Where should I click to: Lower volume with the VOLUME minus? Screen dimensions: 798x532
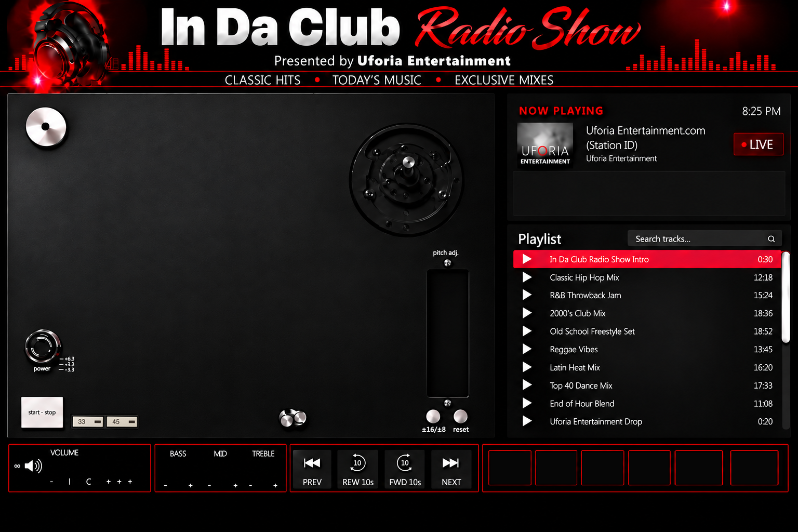tap(51, 482)
